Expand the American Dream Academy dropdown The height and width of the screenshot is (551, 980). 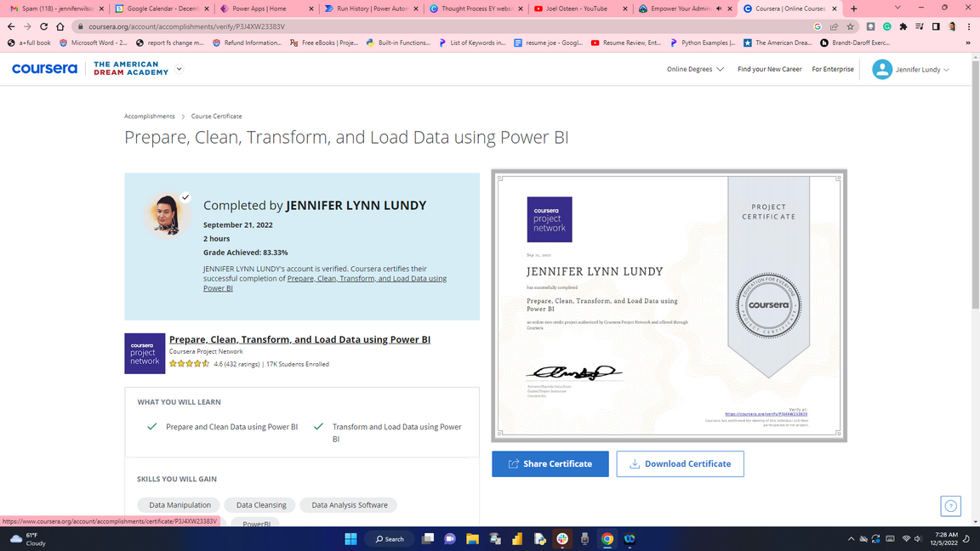coord(179,69)
